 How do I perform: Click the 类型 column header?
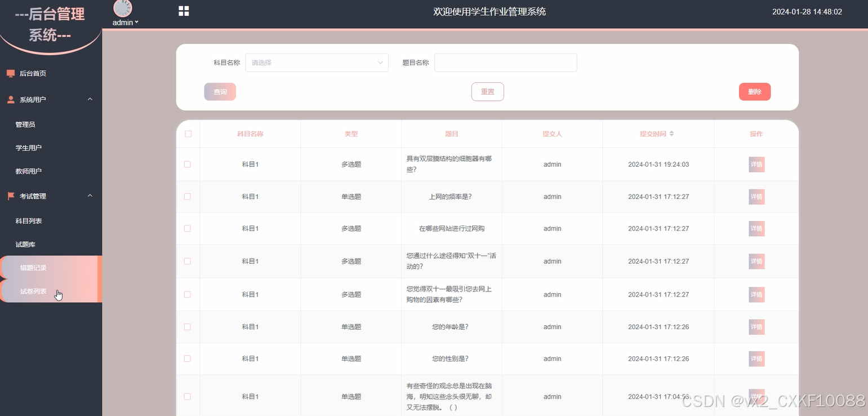[x=351, y=134]
